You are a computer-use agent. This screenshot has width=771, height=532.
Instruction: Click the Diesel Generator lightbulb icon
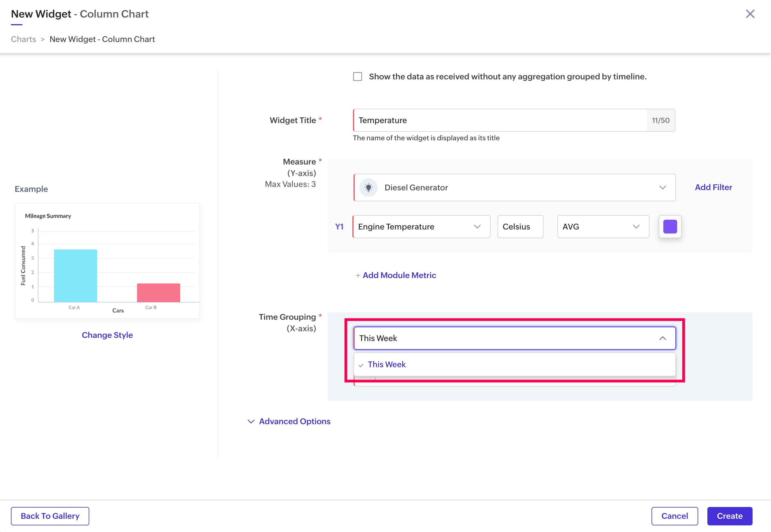pyautogui.click(x=368, y=188)
